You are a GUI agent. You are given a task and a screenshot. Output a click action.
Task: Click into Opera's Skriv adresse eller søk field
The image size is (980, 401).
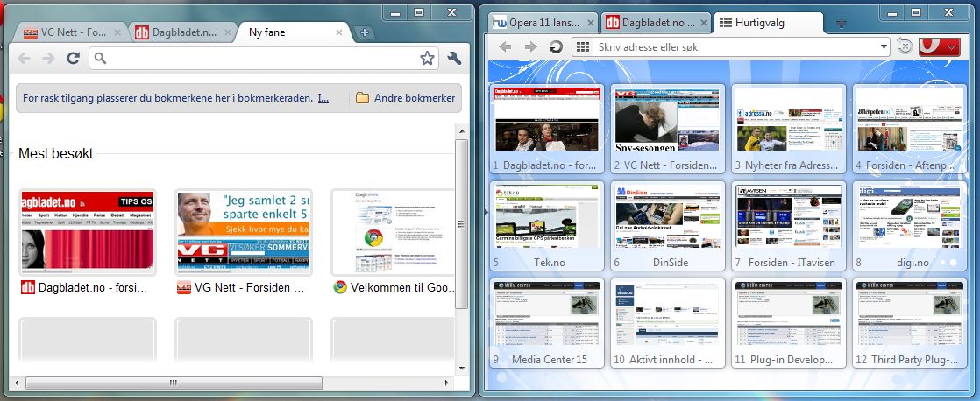[735, 47]
